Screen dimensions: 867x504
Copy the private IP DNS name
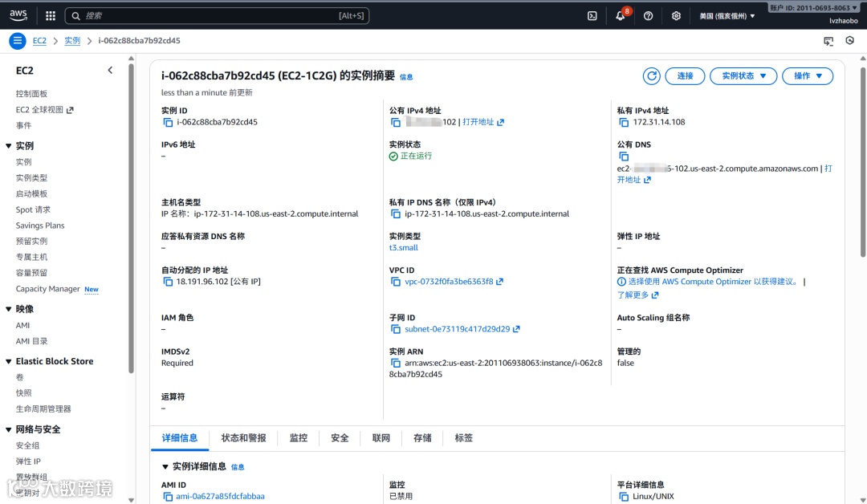[x=395, y=213]
